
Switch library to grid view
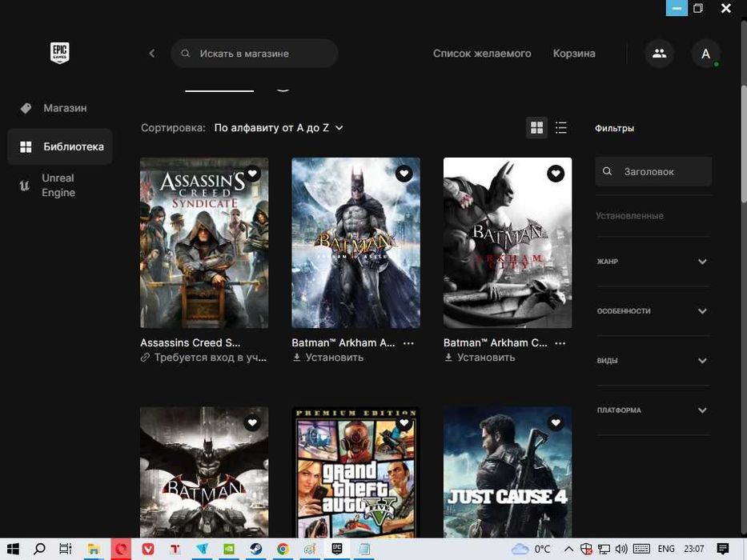(x=537, y=128)
